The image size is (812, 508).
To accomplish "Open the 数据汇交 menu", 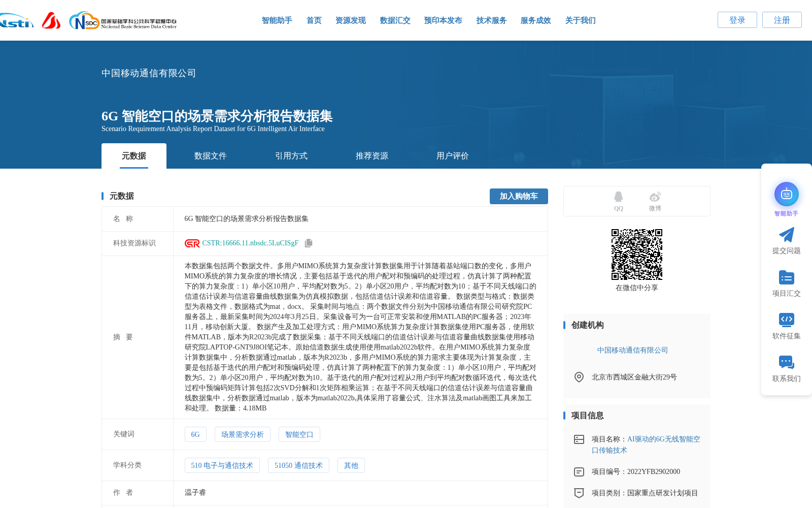I will [x=395, y=20].
